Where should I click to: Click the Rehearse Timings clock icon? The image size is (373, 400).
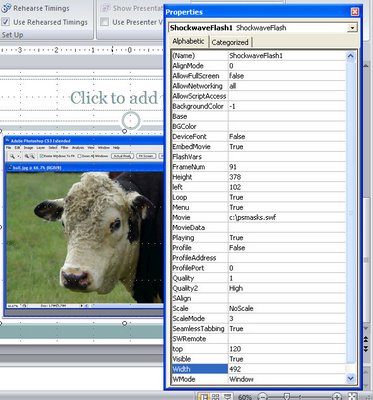[6, 8]
